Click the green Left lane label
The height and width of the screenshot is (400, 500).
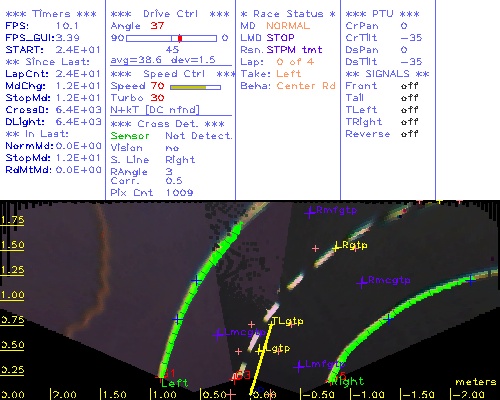(x=175, y=383)
